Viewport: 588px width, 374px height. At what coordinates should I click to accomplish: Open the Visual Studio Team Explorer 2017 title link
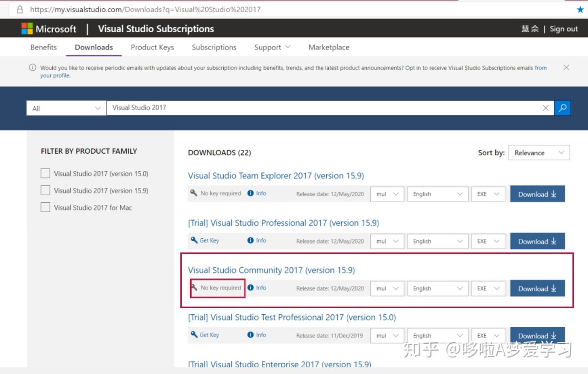tap(276, 176)
